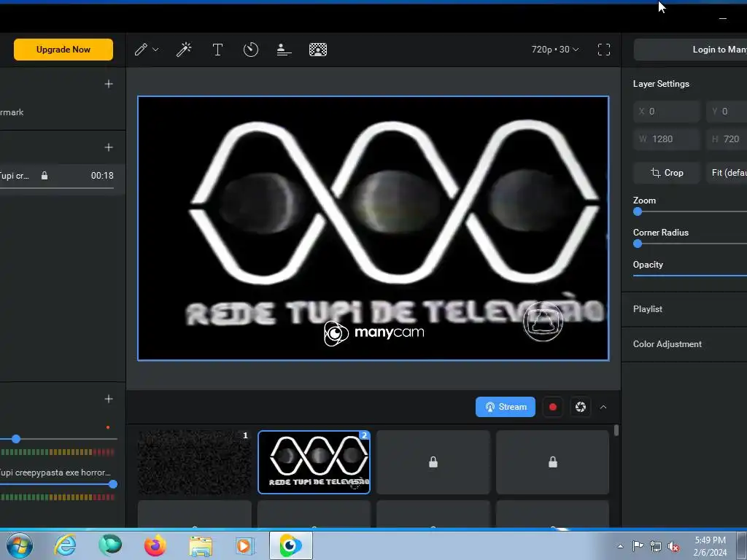Start recording with red record button
The width and height of the screenshot is (747, 560).
coord(553,407)
